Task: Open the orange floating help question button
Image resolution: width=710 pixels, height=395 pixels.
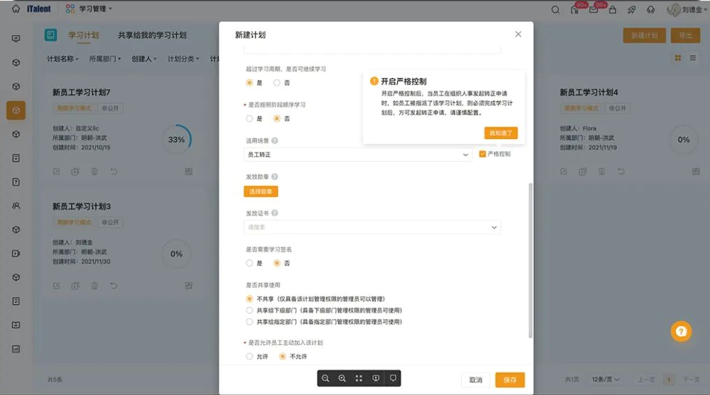Action: click(681, 332)
